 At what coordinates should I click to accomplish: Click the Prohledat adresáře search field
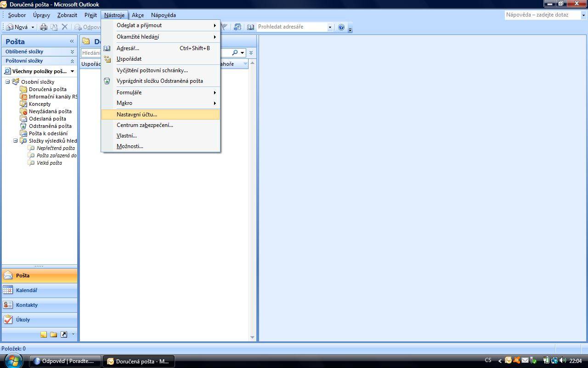click(x=292, y=27)
